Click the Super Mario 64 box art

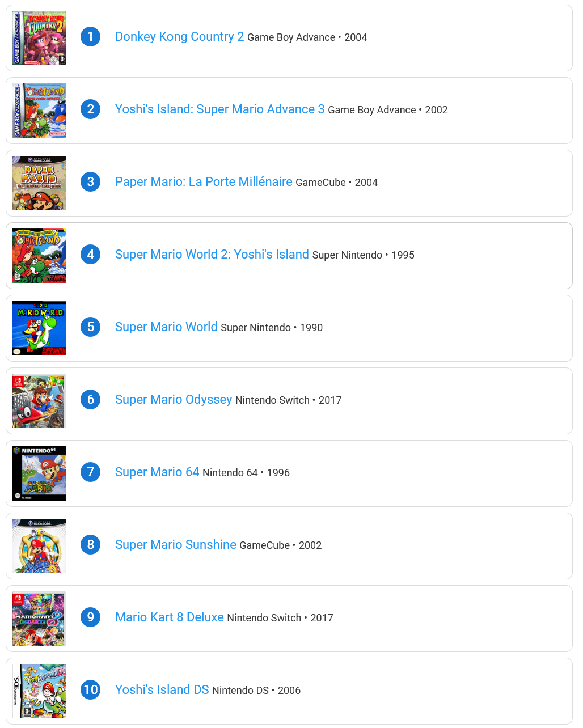pos(39,473)
